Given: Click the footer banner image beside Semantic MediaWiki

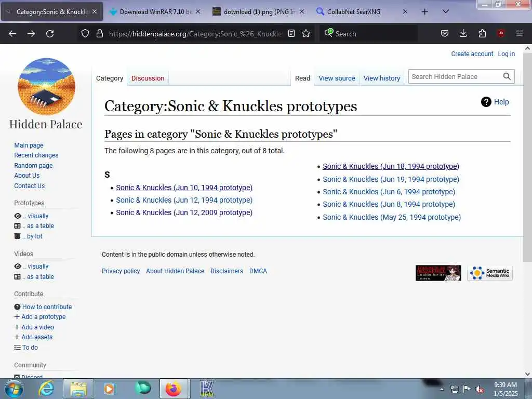Looking at the screenshot, I should [438, 273].
